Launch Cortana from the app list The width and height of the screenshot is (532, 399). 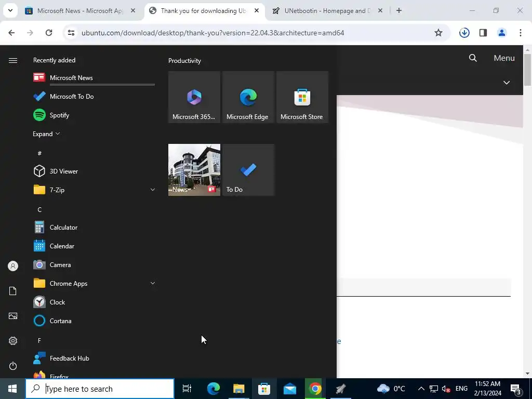pyautogui.click(x=94, y=321)
